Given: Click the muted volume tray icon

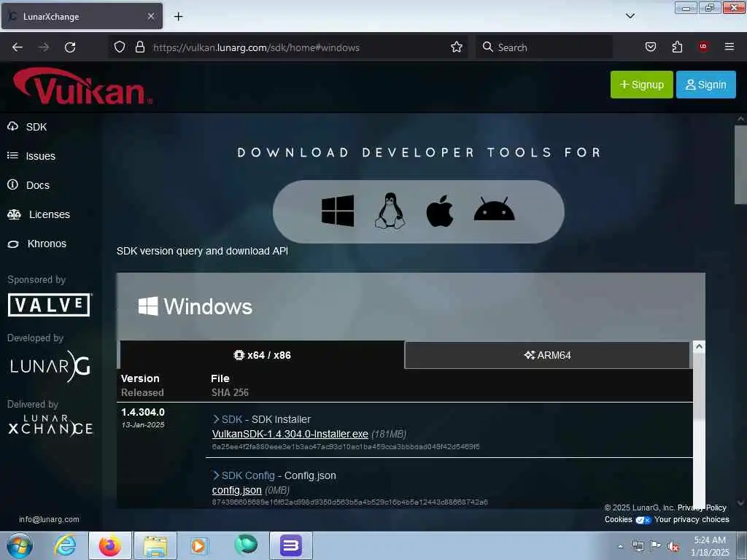Looking at the screenshot, I should pyautogui.click(x=673, y=547).
